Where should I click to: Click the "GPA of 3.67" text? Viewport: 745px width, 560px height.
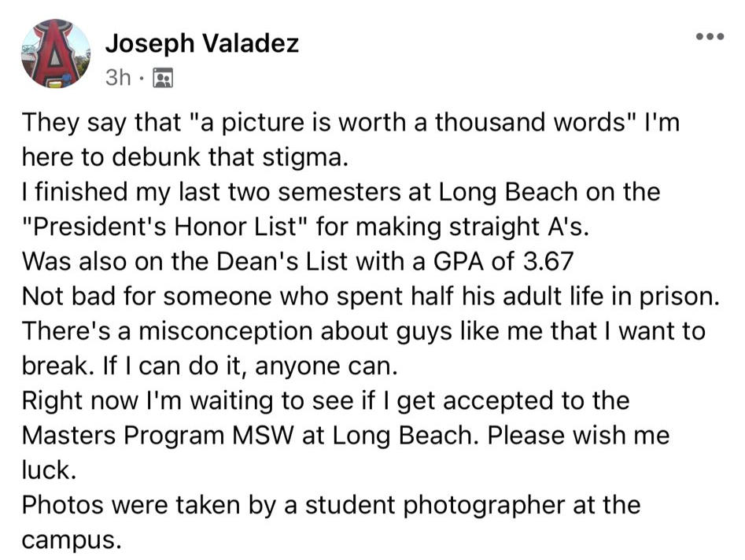coord(503,261)
